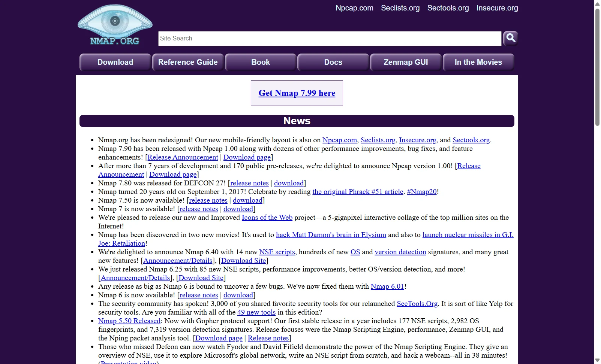Viewport: 601px width, 364px height.
Task: Open Release Announcement for Nmap 7.90
Action: pyautogui.click(x=183, y=157)
